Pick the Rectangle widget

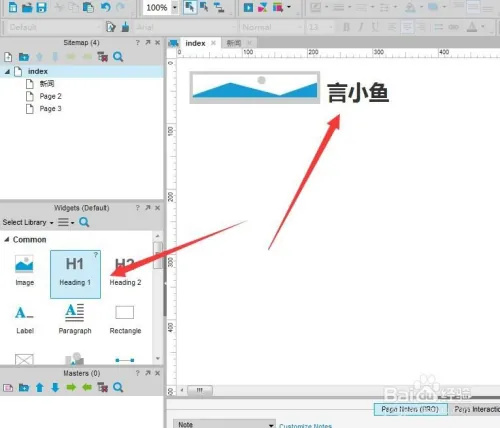[125, 320]
